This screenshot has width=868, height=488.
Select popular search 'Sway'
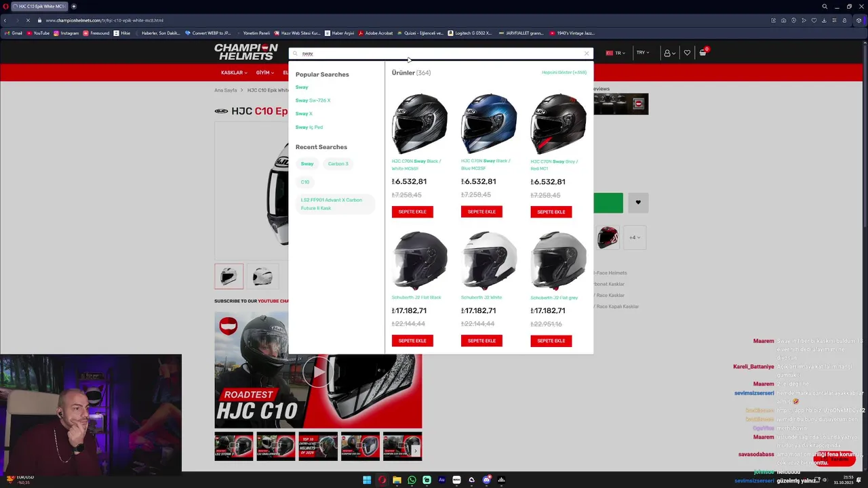tap(302, 87)
